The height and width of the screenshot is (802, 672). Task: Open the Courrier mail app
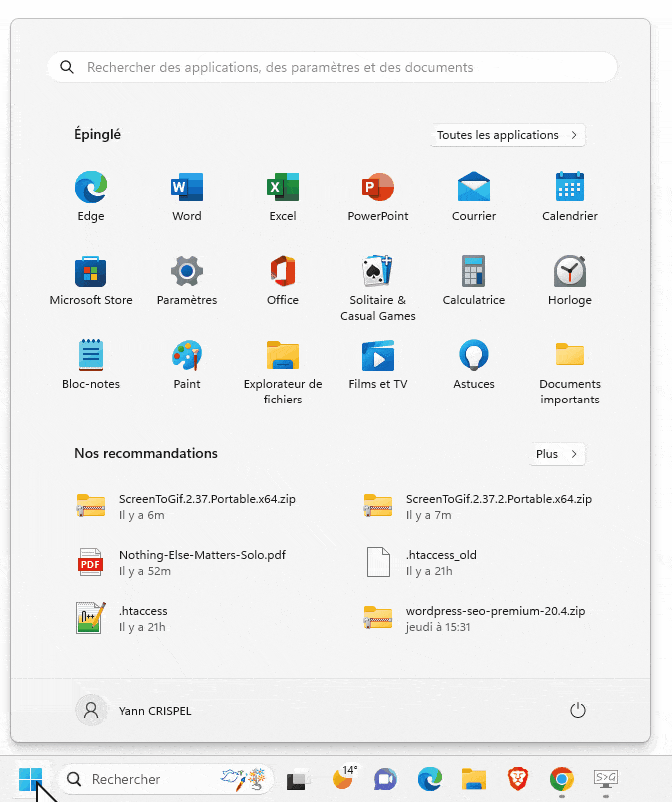point(474,196)
